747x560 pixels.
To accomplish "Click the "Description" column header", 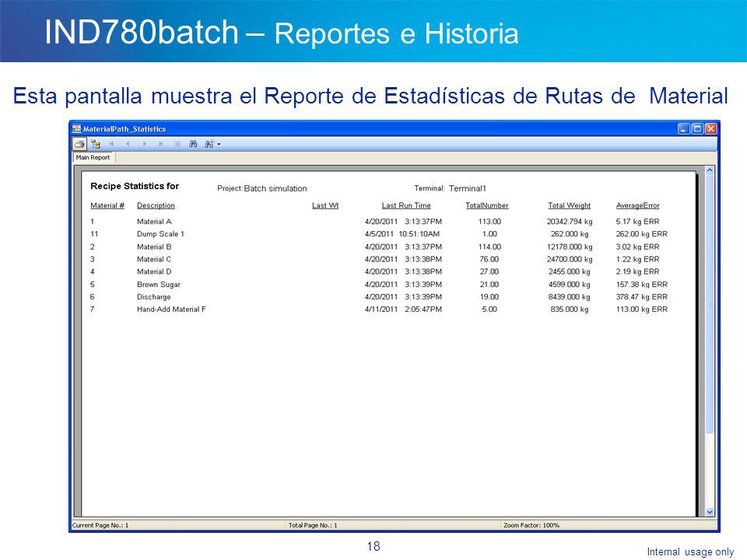I will click(x=156, y=205).
